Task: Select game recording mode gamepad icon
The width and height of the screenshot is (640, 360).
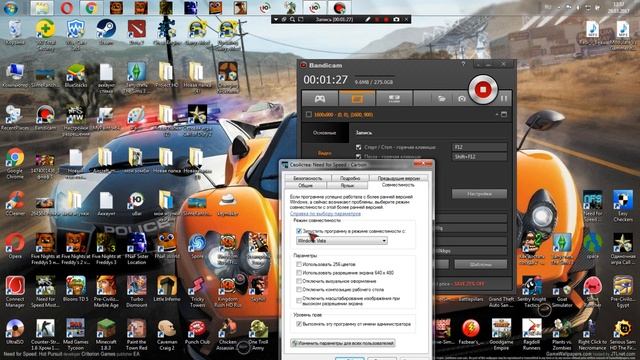Action: (320, 99)
